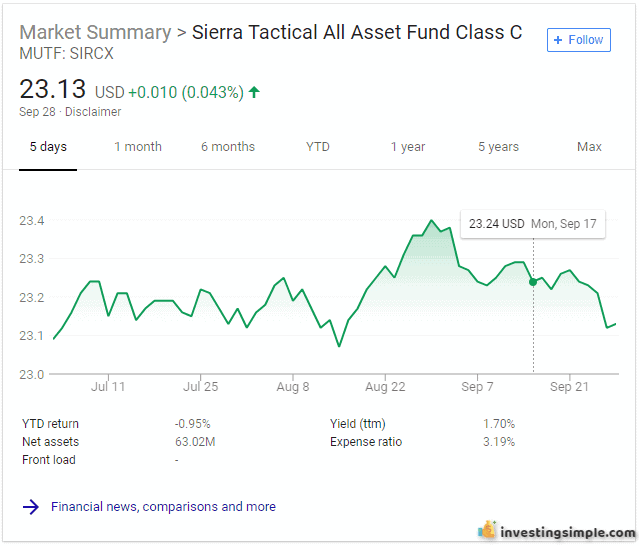Viewport: 639px width, 546px height.
Task: Click the Sep 28 date text
Action: click(37, 112)
